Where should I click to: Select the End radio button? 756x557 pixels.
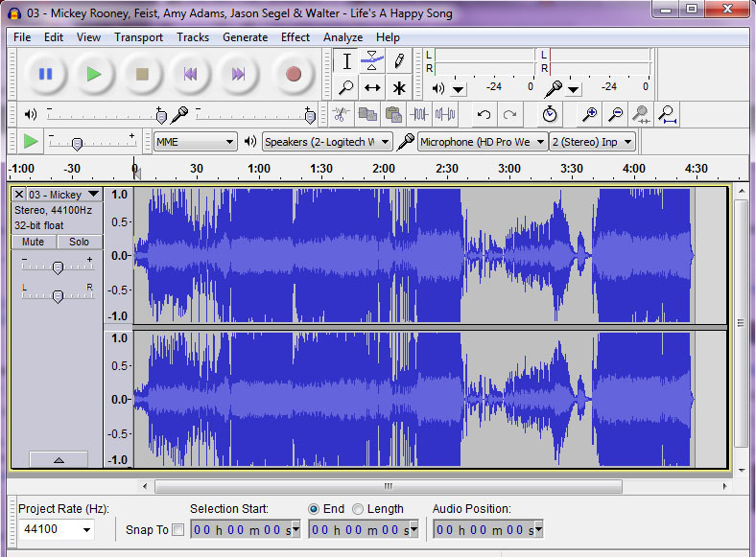(x=314, y=509)
